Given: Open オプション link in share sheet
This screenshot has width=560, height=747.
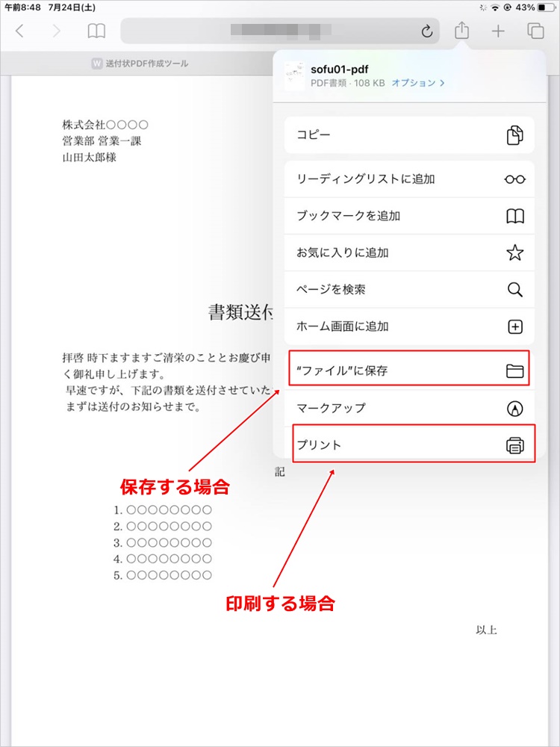Looking at the screenshot, I should click(418, 83).
